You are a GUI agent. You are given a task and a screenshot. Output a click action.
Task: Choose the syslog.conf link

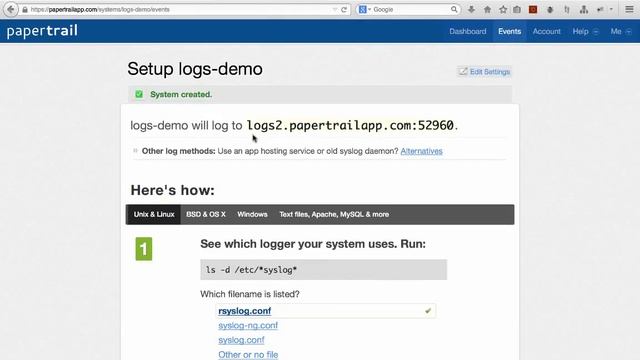241,340
